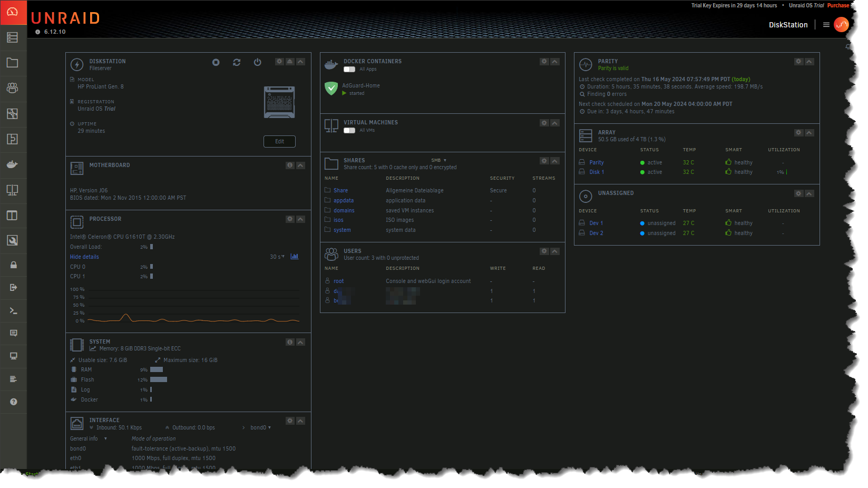Collapse the Array panel
This screenshot has height=488, width=868.
click(x=810, y=133)
